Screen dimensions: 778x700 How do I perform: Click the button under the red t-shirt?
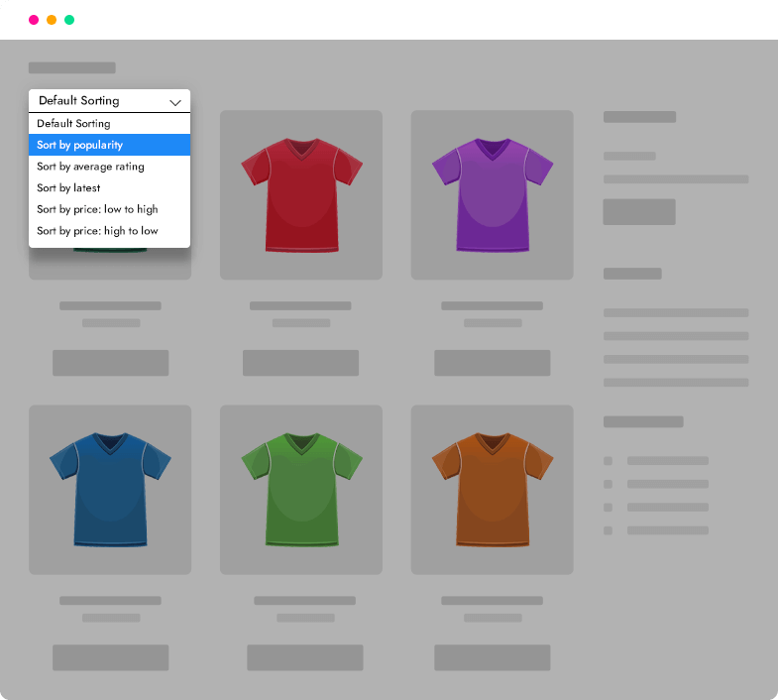coord(300,363)
